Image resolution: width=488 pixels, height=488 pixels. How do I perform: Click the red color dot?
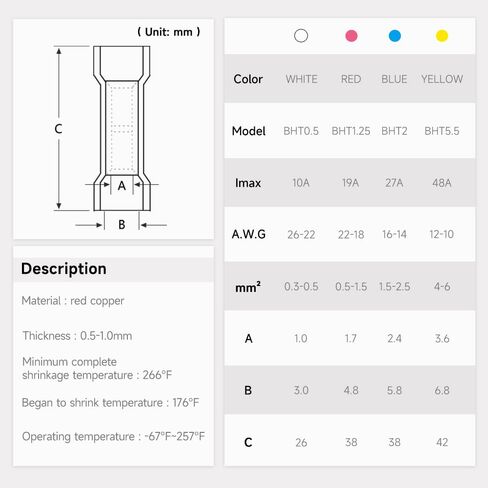351,36
